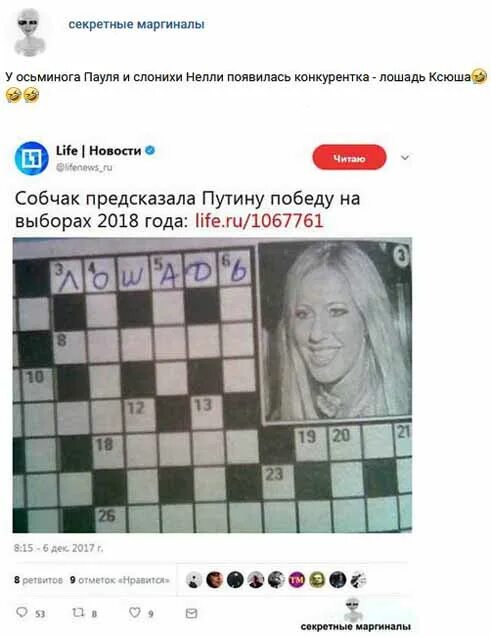Image resolution: width=491 pixels, height=637 pixels.
Task: Open the crossword photo attachment
Action: (212, 385)
